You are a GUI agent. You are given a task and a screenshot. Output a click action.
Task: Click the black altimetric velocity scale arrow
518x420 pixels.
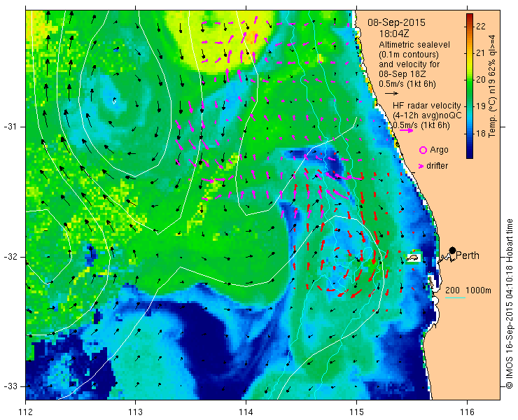(x=392, y=94)
